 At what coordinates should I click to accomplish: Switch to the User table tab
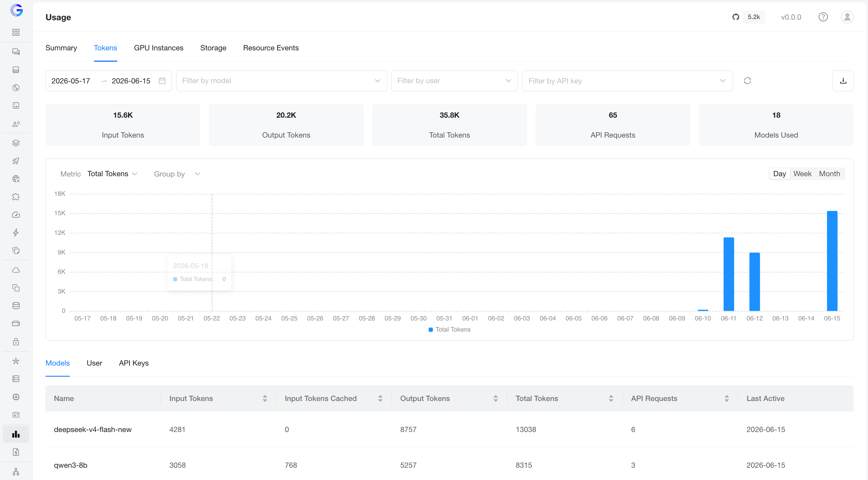tap(94, 363)
